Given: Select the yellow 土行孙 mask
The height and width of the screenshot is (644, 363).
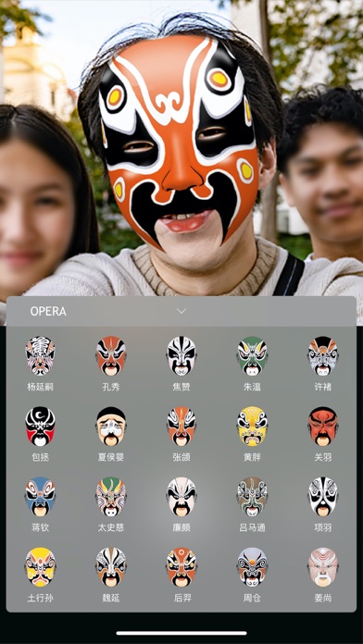Looking at the screenshot, I should [x=40, y=567].
